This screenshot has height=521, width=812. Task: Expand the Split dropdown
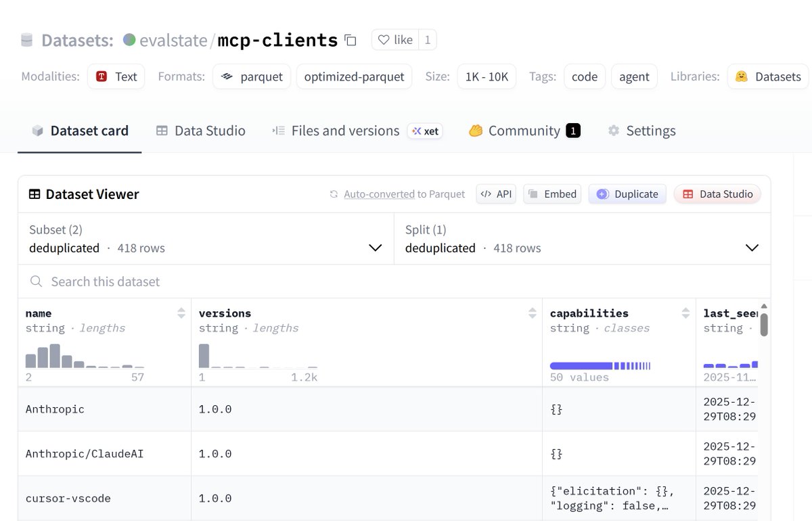tap(751, 248)
